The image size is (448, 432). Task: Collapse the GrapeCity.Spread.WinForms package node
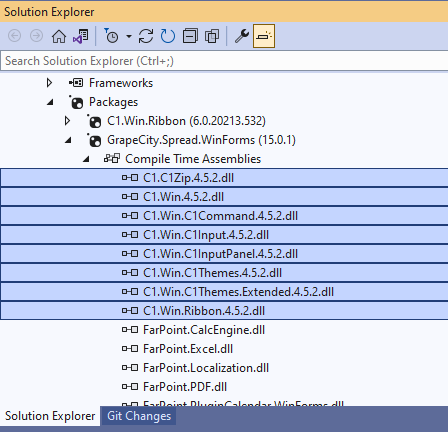68,140
